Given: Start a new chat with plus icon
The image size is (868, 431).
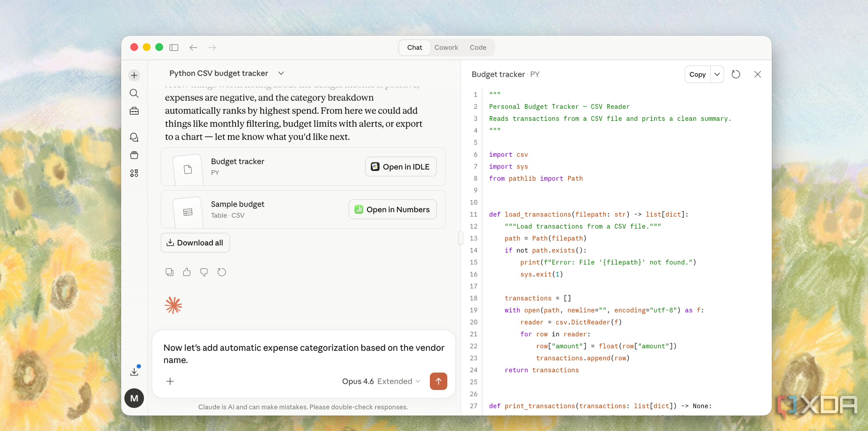Looking at the screenshot, I should tap(134, 75).
